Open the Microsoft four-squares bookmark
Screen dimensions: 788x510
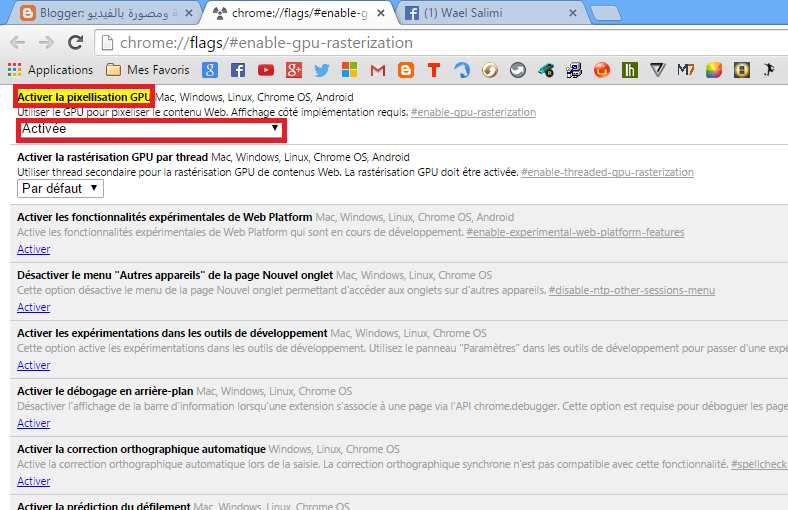(349, 70)
